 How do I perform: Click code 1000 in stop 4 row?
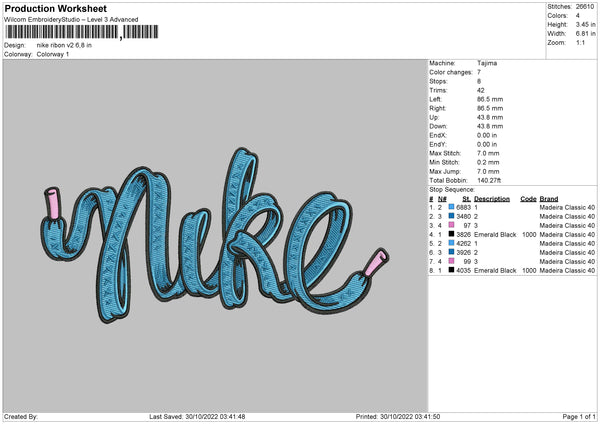pos(529,235)
